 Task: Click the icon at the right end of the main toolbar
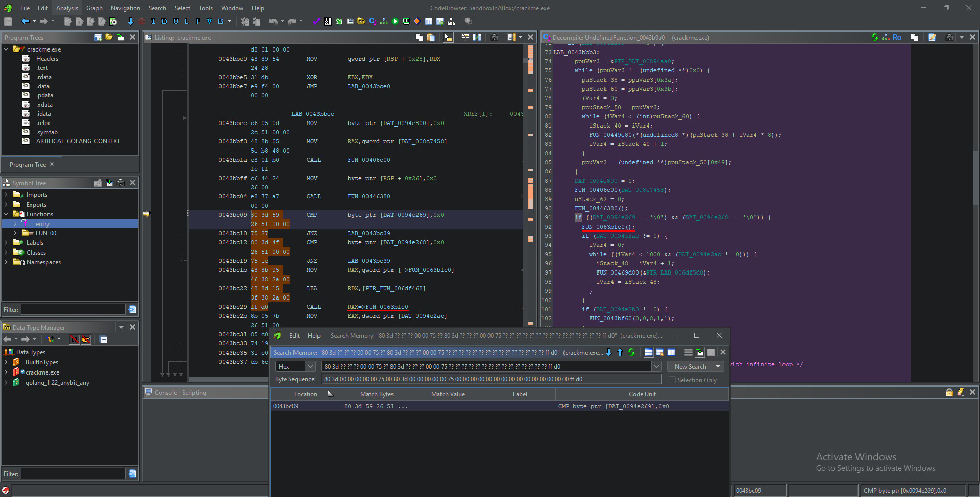pyautogui.click(x=468, y=21)
